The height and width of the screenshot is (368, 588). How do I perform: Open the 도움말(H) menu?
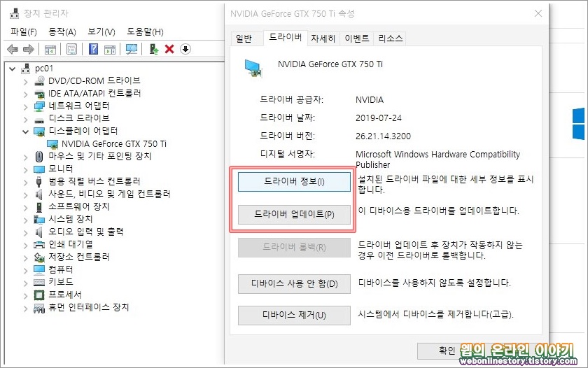pos(145,31)
